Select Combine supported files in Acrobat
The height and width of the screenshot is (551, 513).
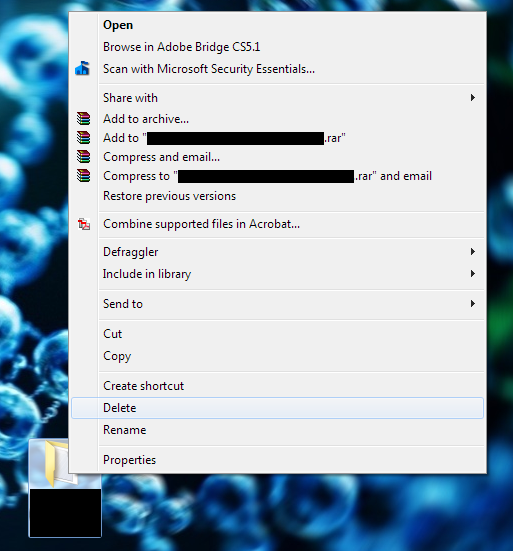pos(278,224)
